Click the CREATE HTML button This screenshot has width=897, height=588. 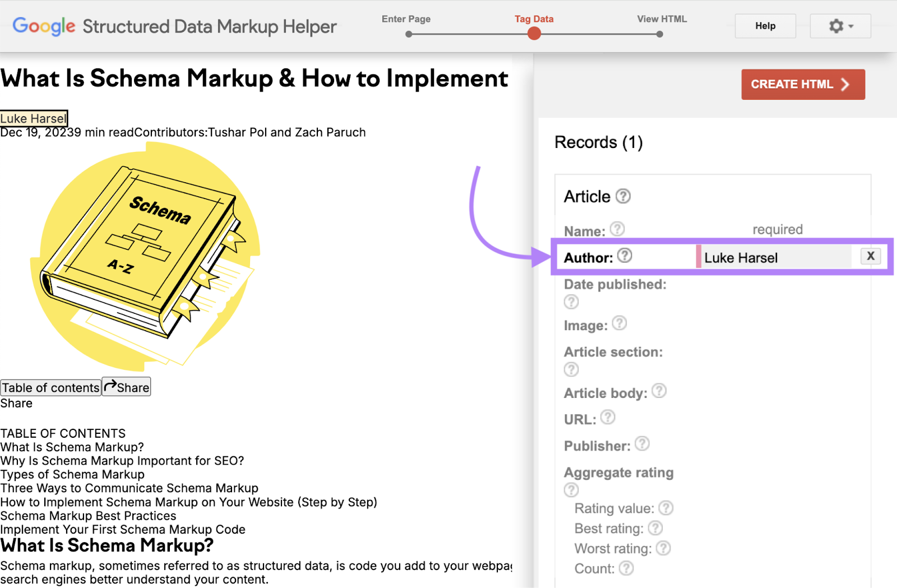[x=803, y=84]
